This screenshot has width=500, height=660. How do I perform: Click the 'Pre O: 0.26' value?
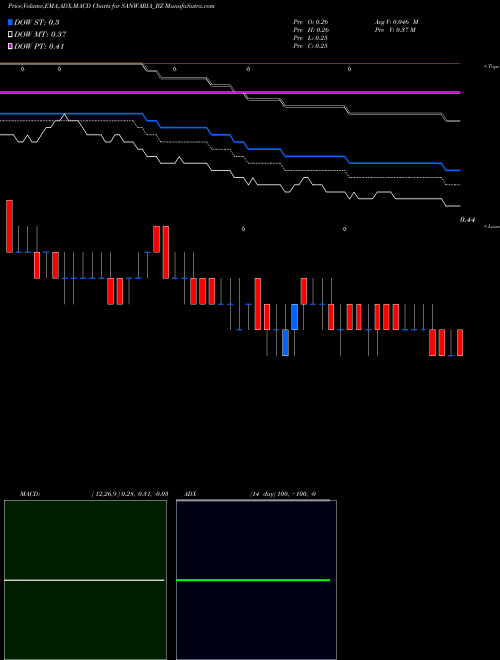pos(311,22)
